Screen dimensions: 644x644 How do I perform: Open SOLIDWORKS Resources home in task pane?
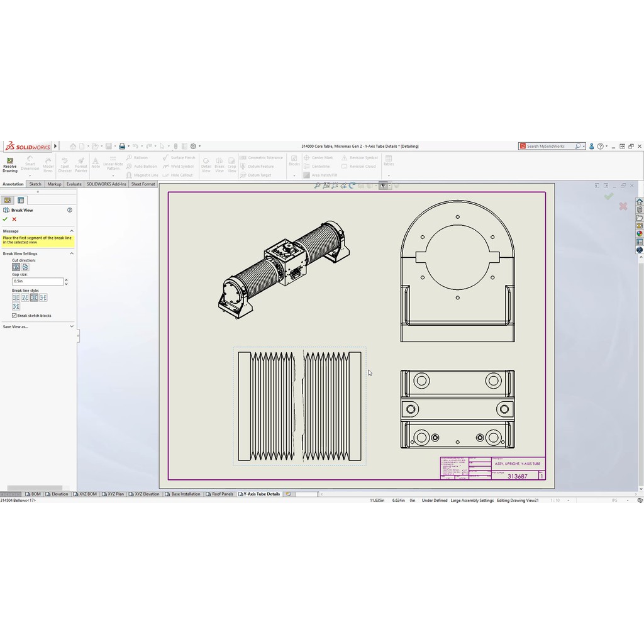tap(640, 202)
